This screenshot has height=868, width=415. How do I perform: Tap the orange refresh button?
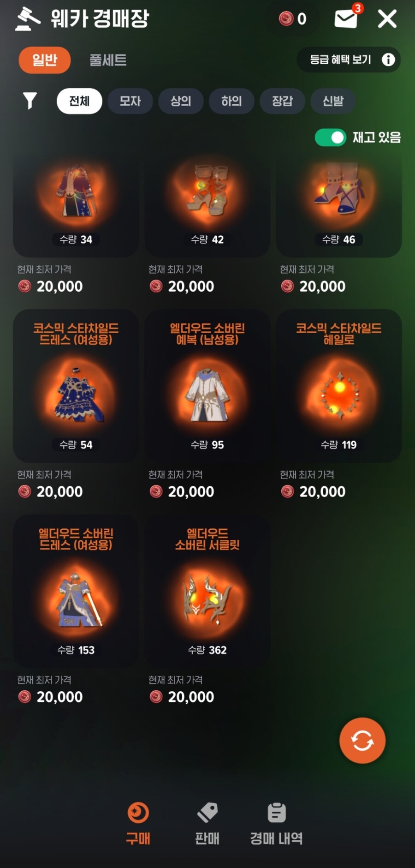point(362,740)
